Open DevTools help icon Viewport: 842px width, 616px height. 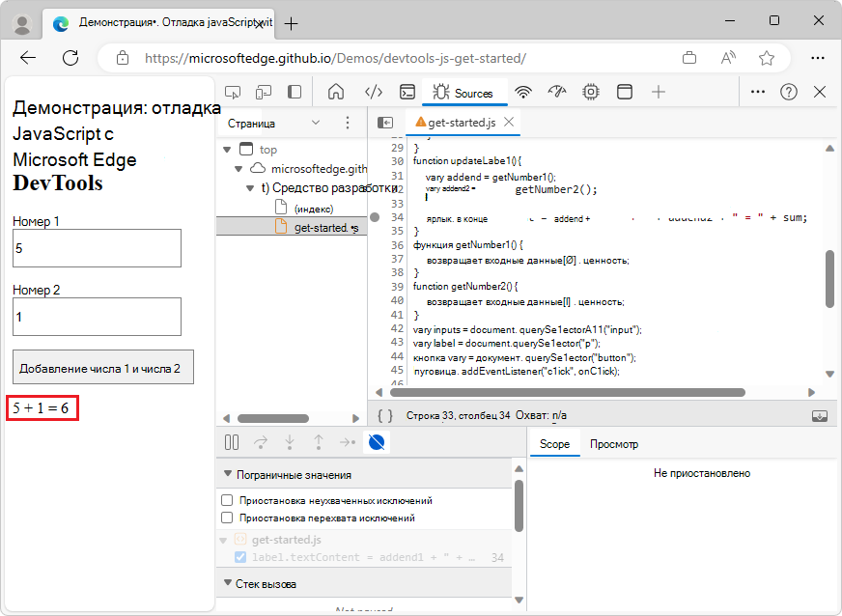point(788,92)
